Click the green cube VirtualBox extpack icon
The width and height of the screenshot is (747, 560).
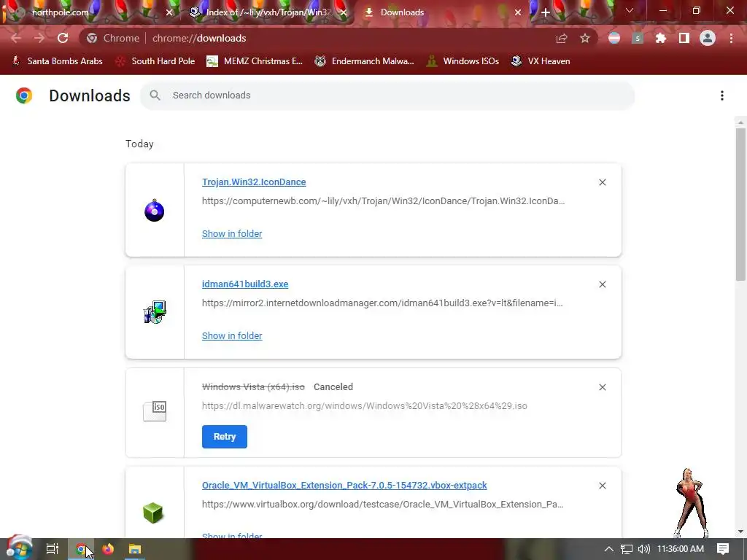click(153, 513)
